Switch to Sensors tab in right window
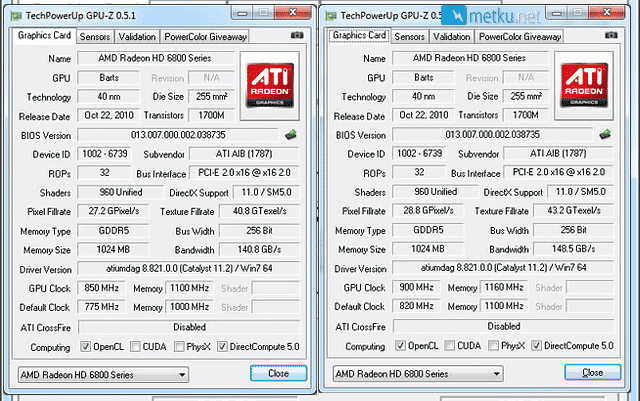The image size is (640, 401). point(409,37)
